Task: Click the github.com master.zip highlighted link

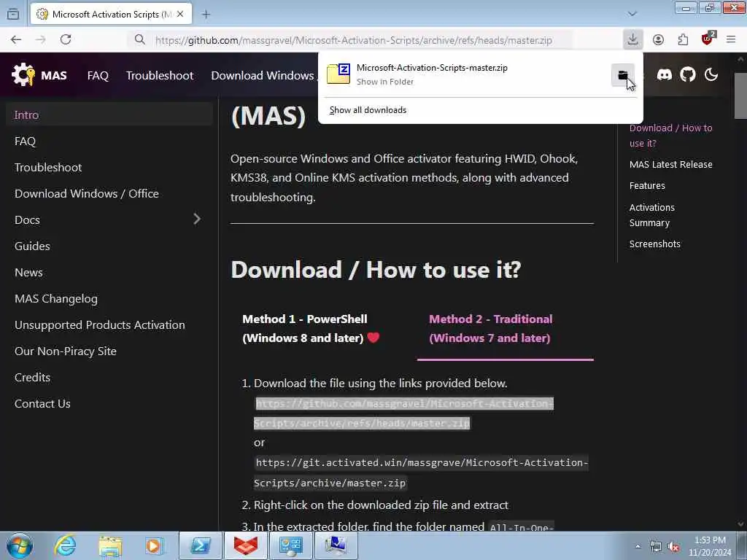Action: coord(403,413)
